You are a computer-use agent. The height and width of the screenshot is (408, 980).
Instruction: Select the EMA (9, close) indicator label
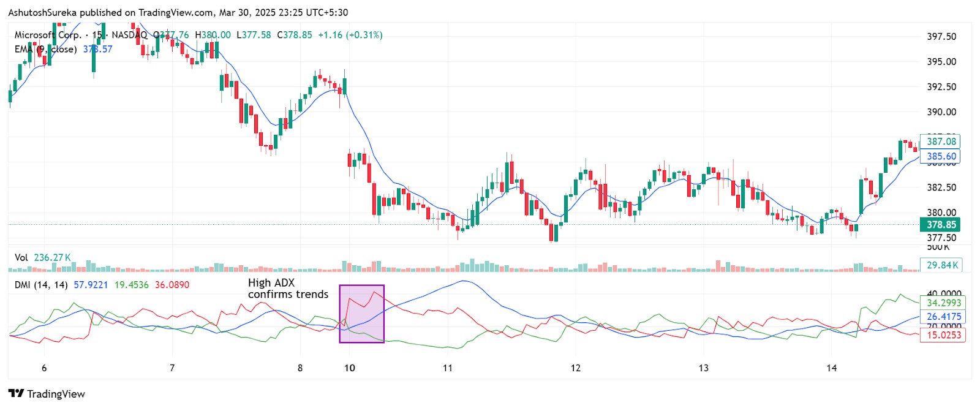point(46,49)
